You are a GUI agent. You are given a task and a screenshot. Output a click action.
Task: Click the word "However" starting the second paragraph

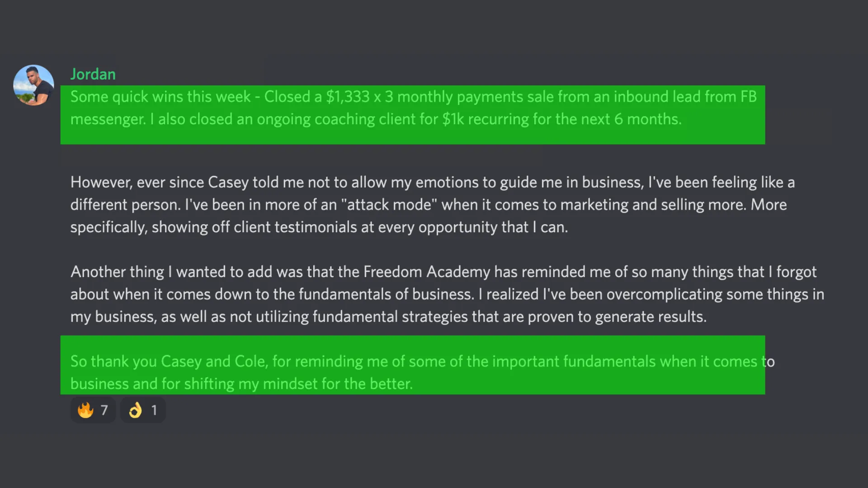tap(101, 183)
